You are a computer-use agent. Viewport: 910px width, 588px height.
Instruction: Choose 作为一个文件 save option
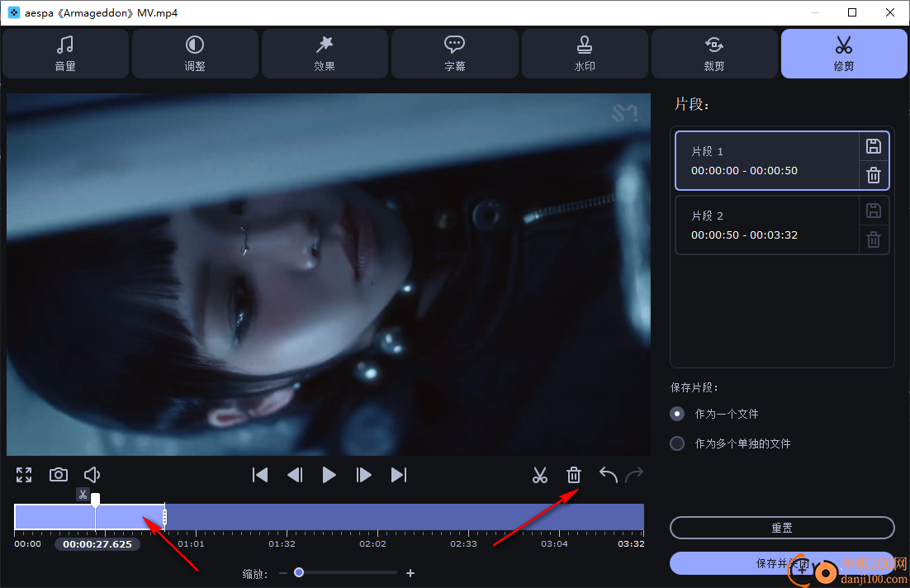[x=714, y=414]
